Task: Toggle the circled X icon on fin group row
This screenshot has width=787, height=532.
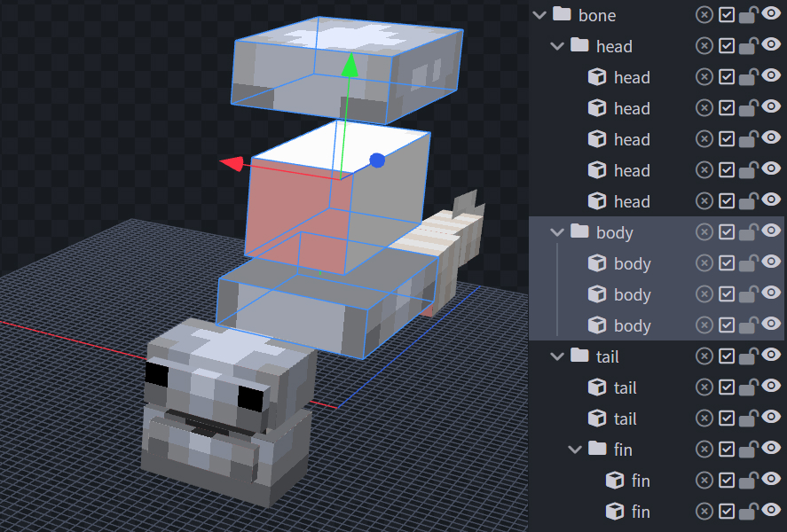Action: tap(704, 450)
